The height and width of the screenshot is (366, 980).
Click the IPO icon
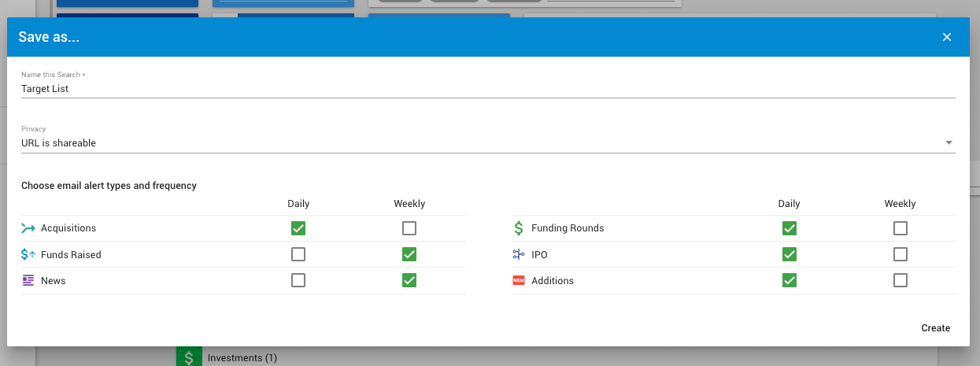point(518,254)
